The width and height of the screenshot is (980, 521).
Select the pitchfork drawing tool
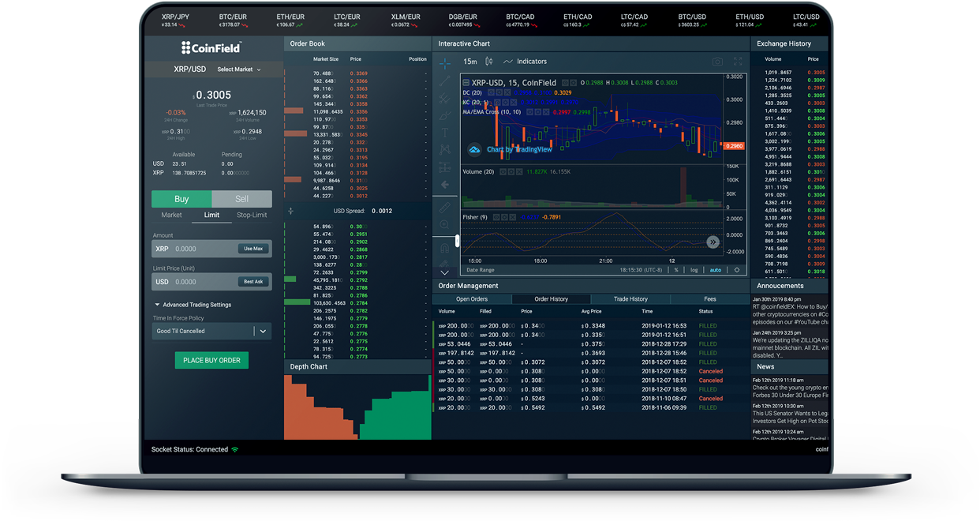[x=445, y=99]
